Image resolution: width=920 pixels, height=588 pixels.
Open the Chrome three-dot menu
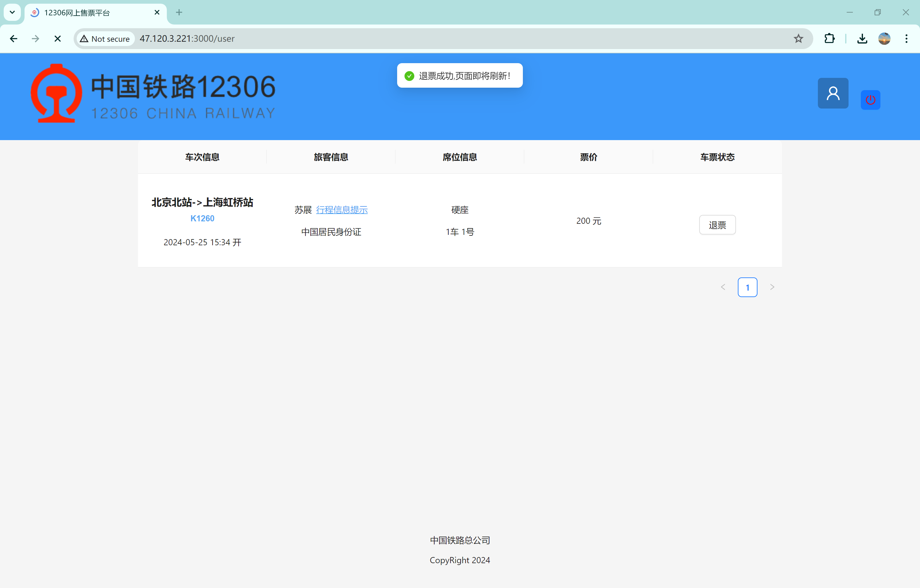pyautogui.click(x=906, y=39)
